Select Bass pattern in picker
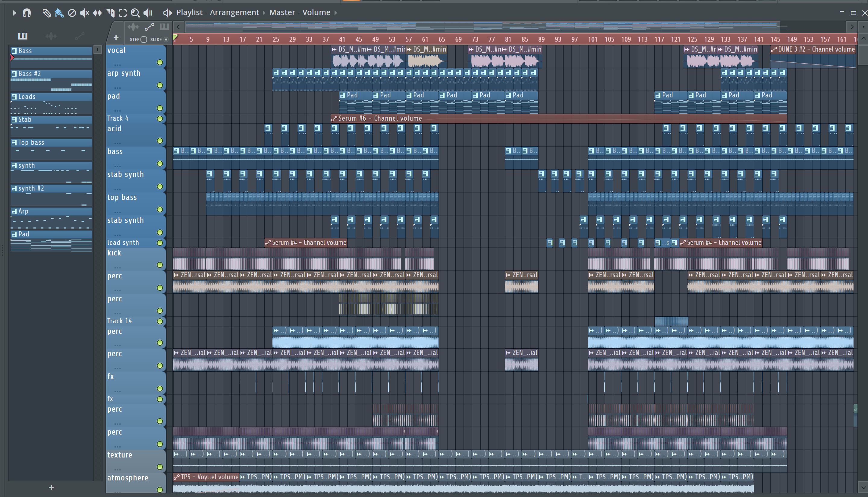The image size is (868, 497). (51, 57)
